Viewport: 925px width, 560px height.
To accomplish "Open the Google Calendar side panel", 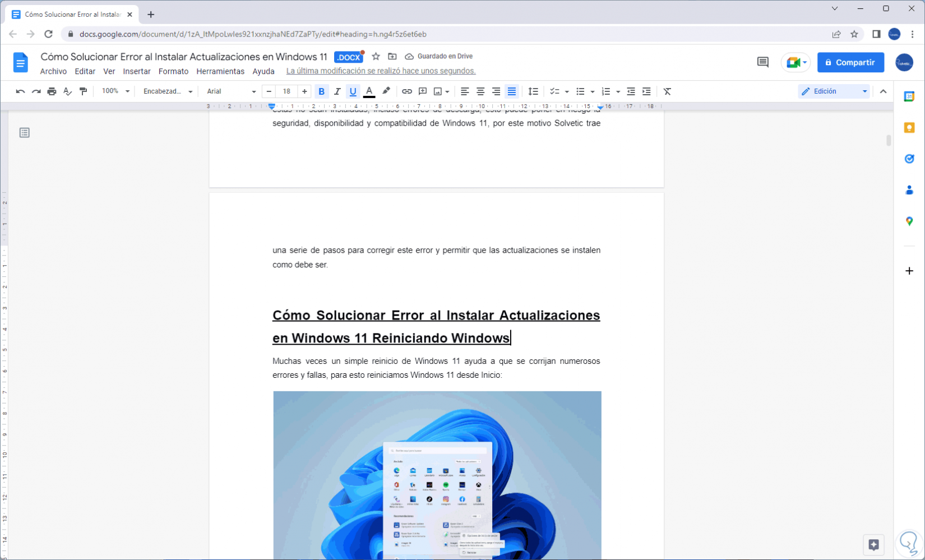I will (909, 97).
